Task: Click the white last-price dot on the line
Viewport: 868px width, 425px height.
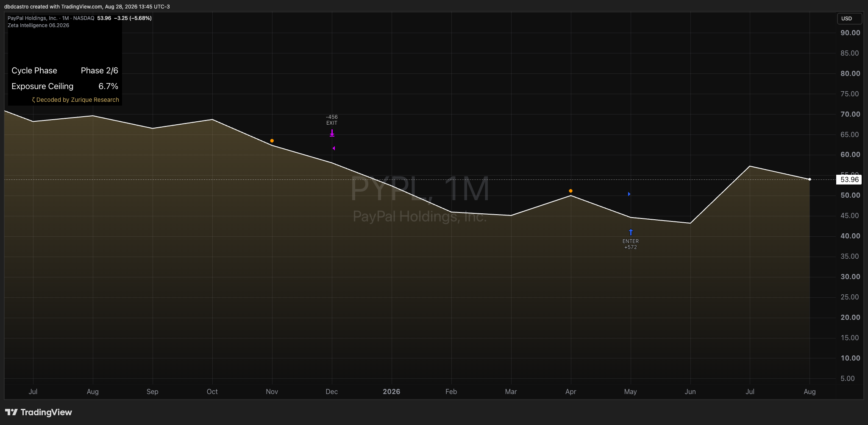Action: pyautogui.click(x=810, y=179)
